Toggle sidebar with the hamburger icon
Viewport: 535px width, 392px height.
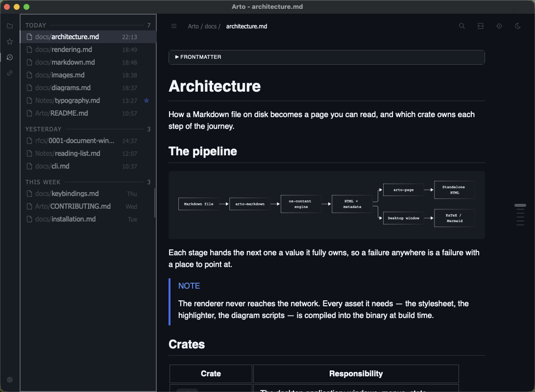coord(173,26)
